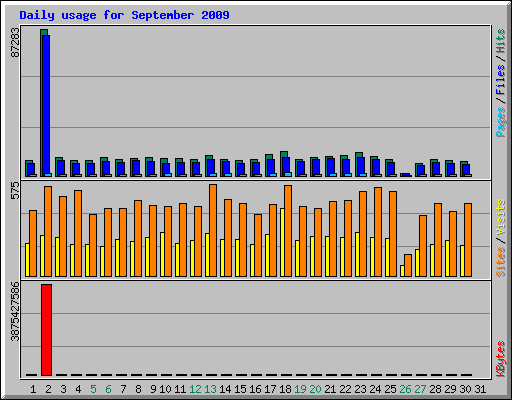Click the x-axis day label 1

[x=33, y=389]
